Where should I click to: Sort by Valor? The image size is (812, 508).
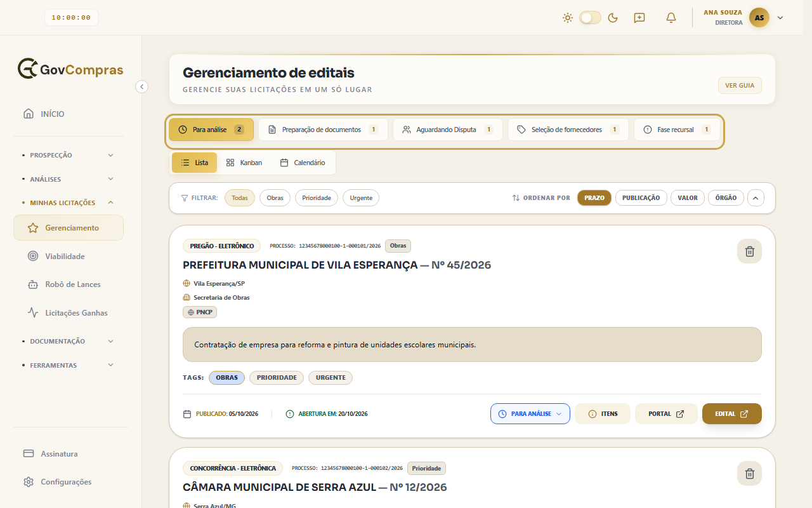coord(688,198)
